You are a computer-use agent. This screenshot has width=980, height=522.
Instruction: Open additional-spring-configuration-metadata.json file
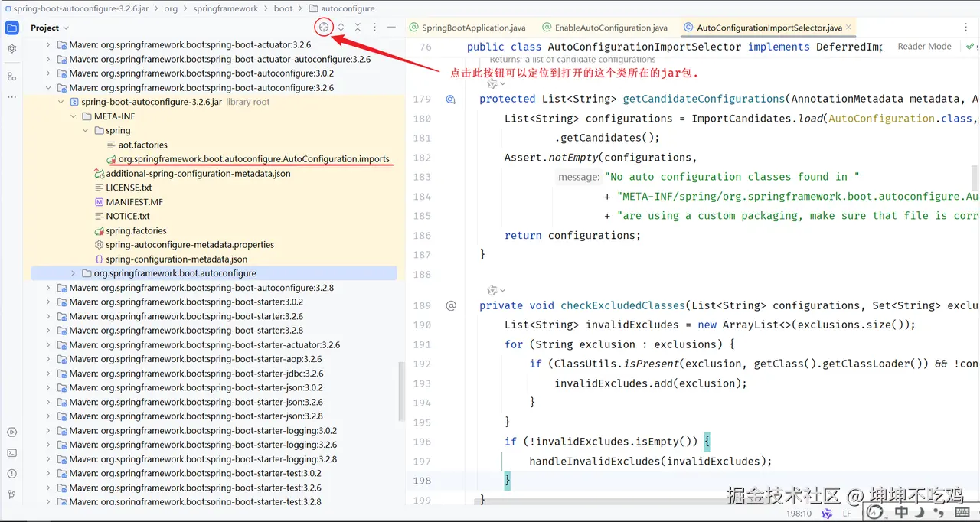(198, 174)
